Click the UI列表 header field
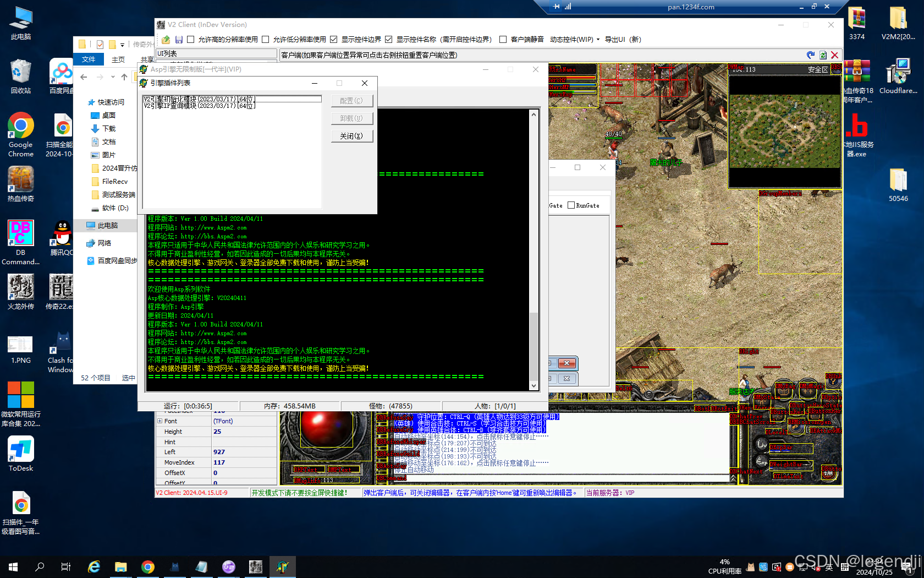 (216, 54)
